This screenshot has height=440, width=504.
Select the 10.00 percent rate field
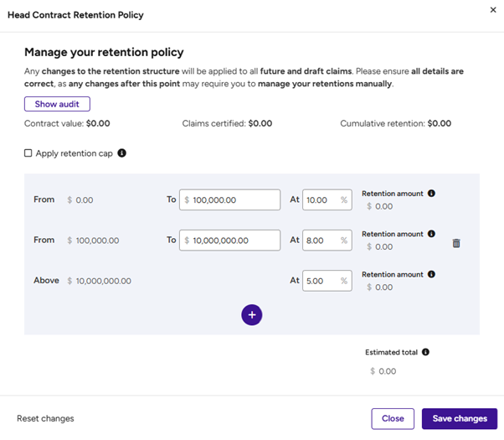pyautogui.click(x=320, y=200)
